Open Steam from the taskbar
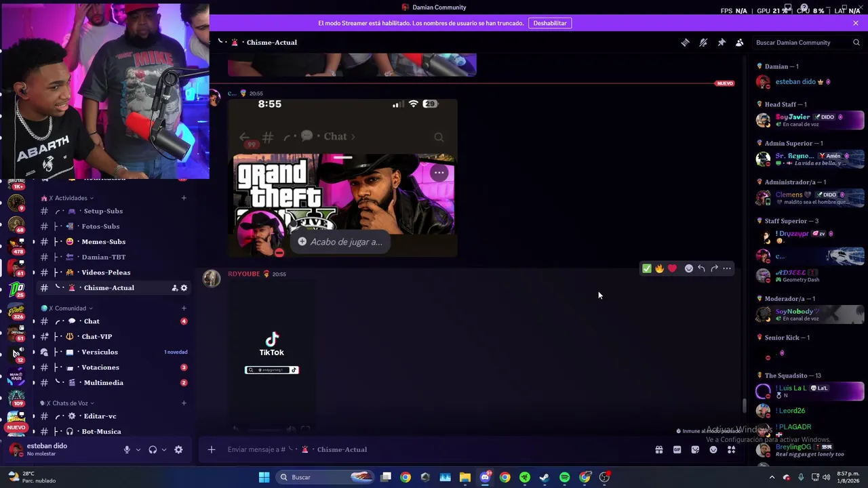 (545, 477)
